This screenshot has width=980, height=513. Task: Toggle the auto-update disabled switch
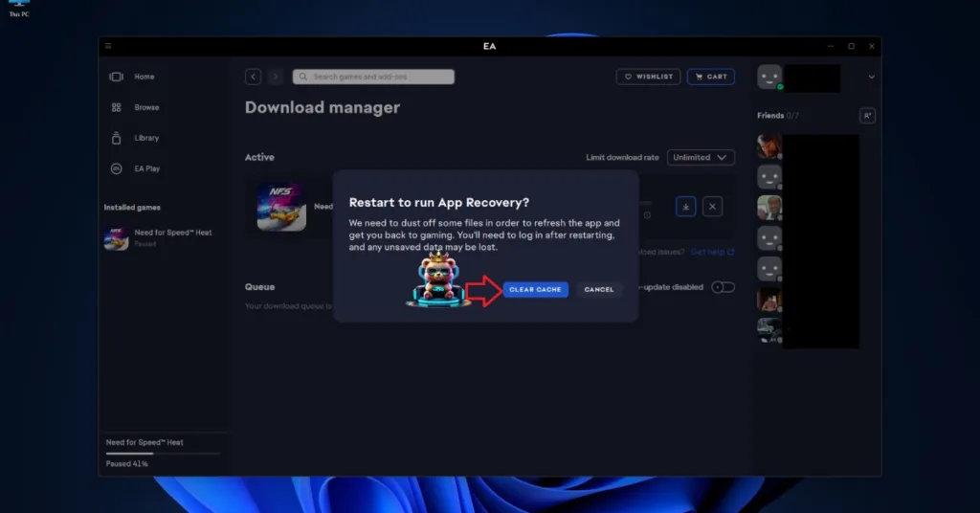click(x=724, y=287)
